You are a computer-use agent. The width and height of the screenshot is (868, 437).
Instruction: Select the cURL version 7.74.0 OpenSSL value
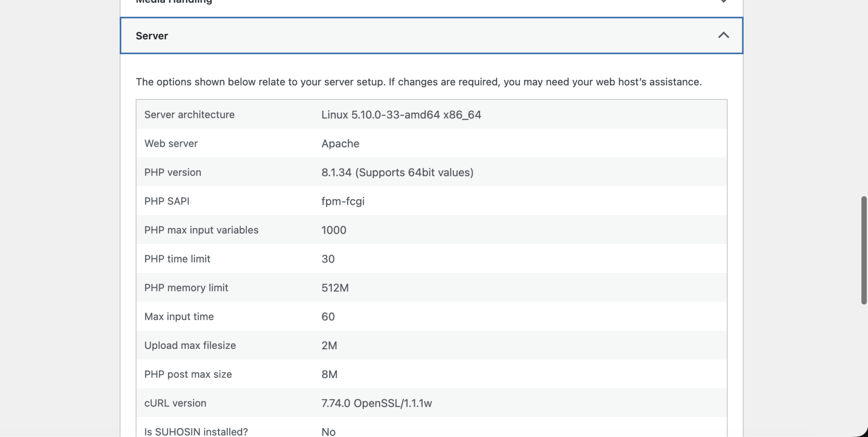[x=376, y=403]
